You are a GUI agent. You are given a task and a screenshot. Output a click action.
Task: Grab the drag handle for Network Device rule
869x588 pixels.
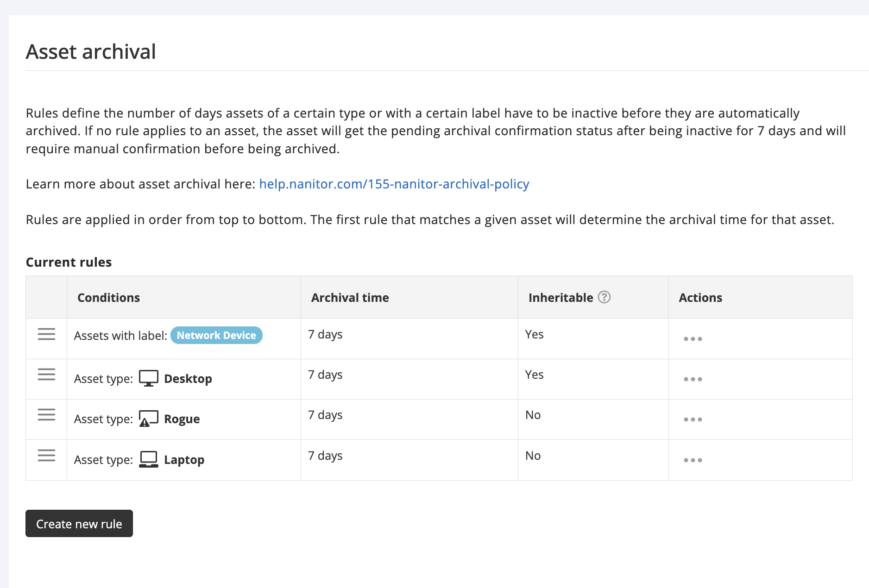pos(46,334)
